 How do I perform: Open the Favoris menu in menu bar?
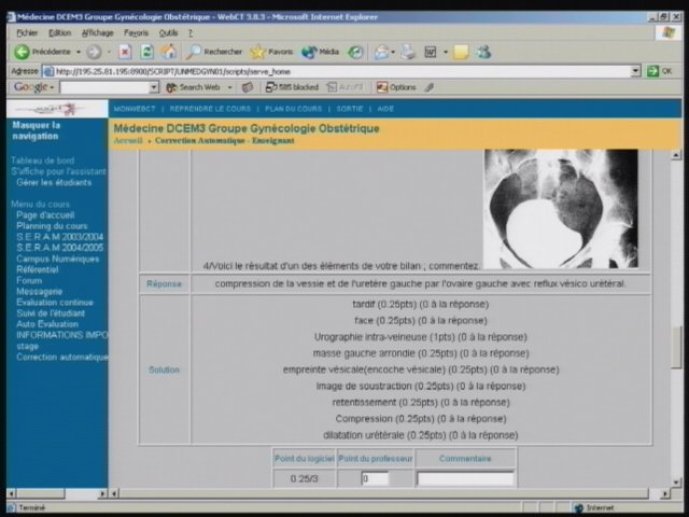pyautogui.click(x=136, y=33)
